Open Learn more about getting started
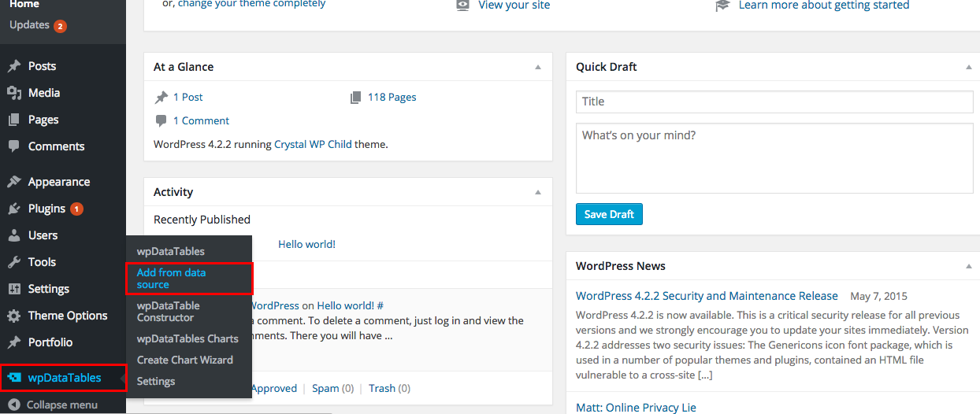 [x=824, y=5]
